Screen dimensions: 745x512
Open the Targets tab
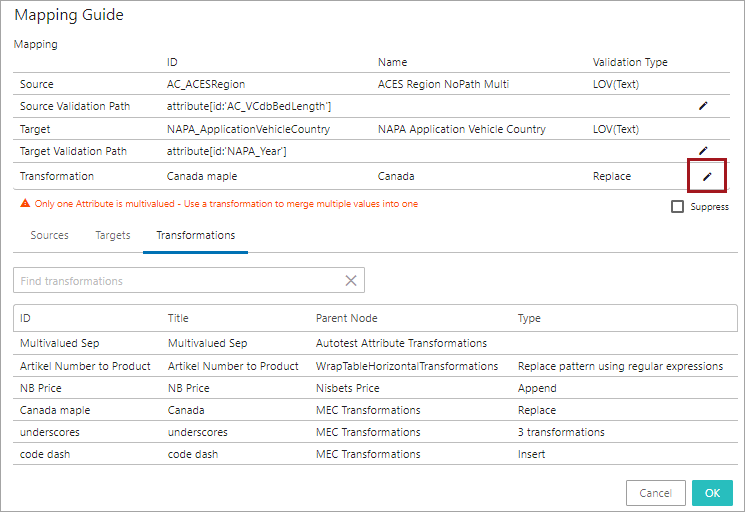113,235
